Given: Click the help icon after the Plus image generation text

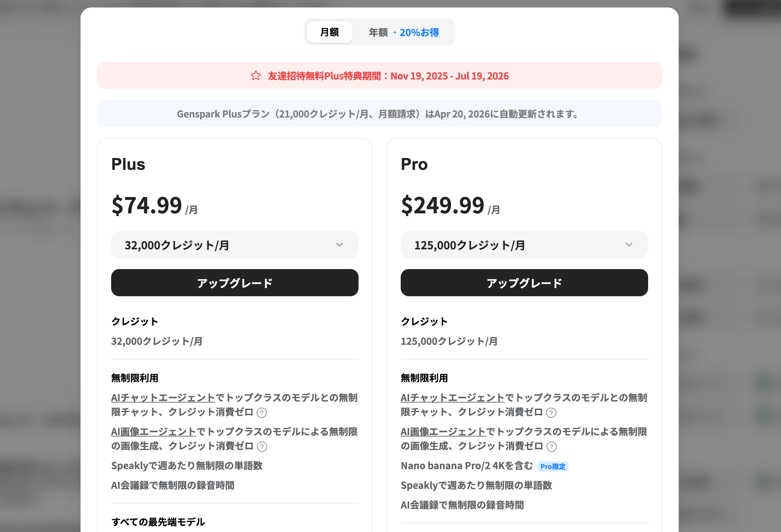Looking at the screenshot, I should pos(262,447).
